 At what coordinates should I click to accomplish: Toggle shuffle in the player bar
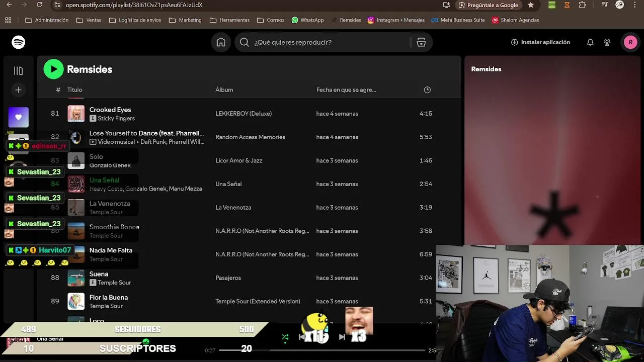tap(285, 337)
